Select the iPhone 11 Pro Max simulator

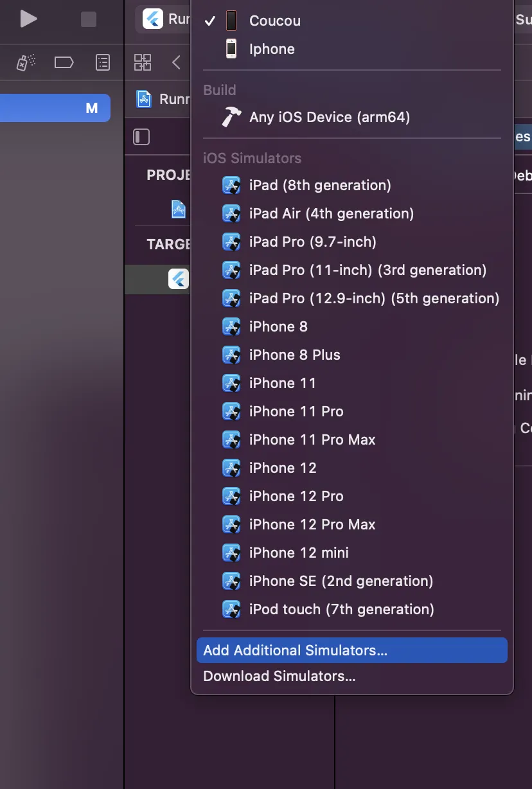[352, 439]
